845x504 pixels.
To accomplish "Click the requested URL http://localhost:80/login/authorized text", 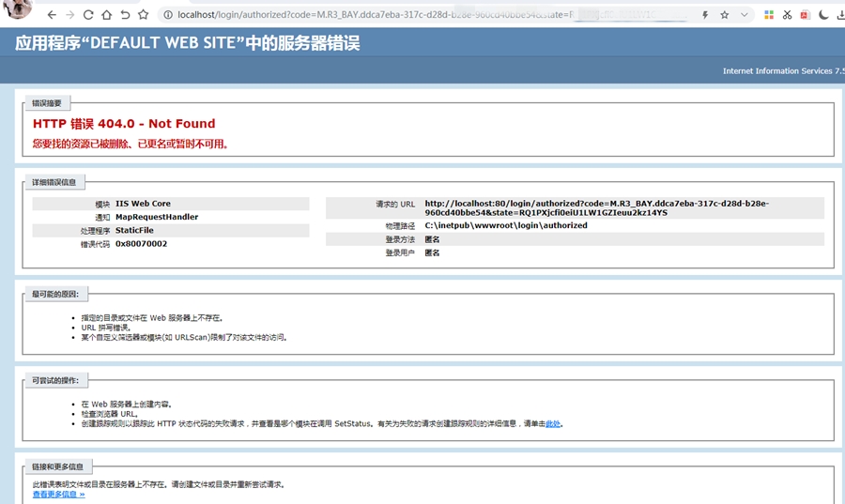I will [596, 207].
